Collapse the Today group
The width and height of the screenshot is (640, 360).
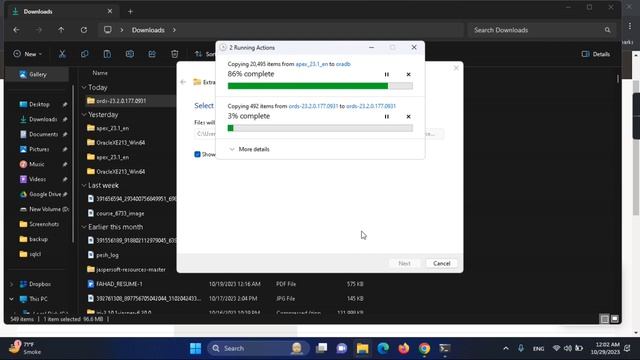pos(84,87)
